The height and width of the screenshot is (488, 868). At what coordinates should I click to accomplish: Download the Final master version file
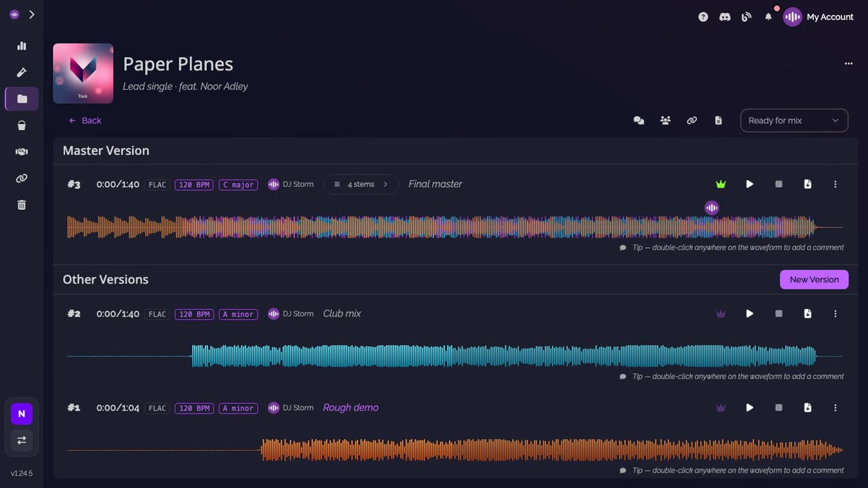[x=808, y=184]
